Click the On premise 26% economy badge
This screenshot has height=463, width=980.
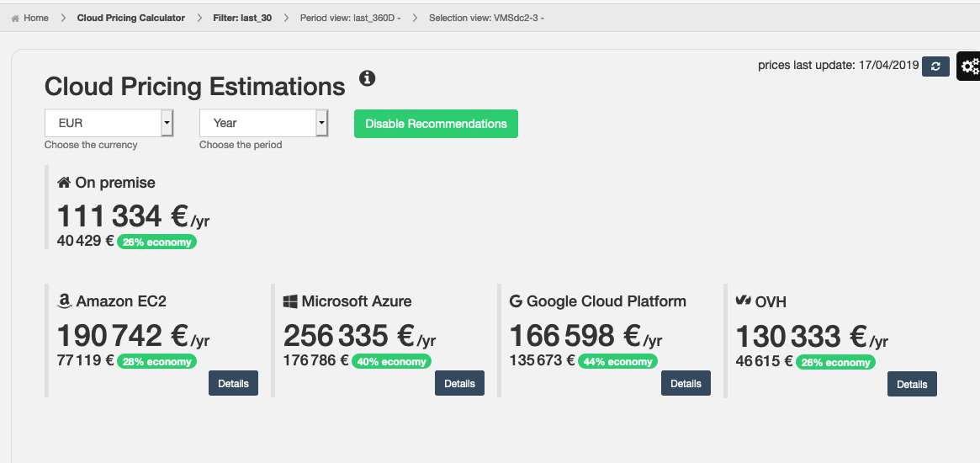pyautogui.click(x=156, y=242)
